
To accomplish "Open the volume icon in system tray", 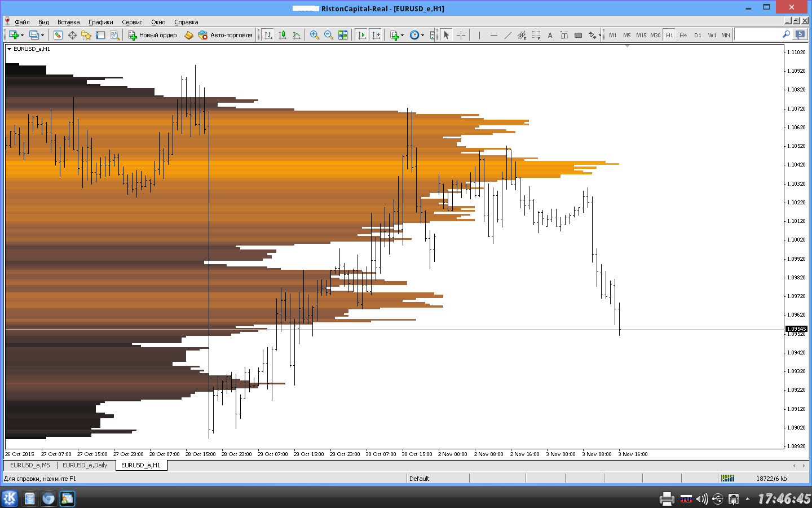I will coord(701,499).
